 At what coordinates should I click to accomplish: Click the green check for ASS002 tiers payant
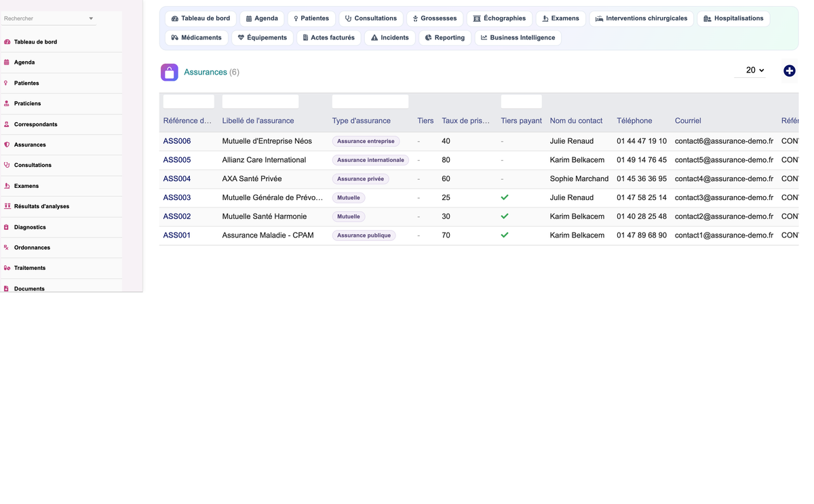click(505, 216)
